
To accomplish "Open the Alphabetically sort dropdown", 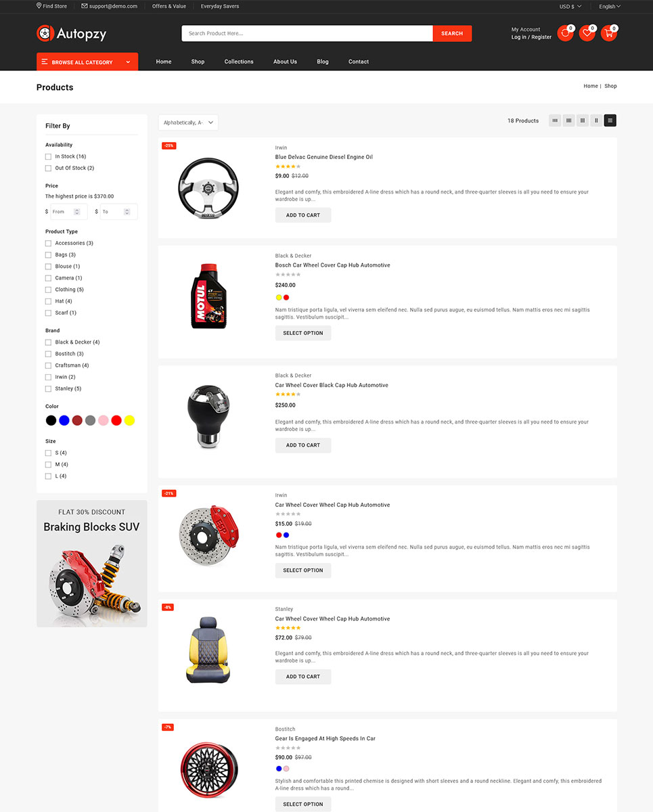I will pyautogui.click(x=188, y=122).
